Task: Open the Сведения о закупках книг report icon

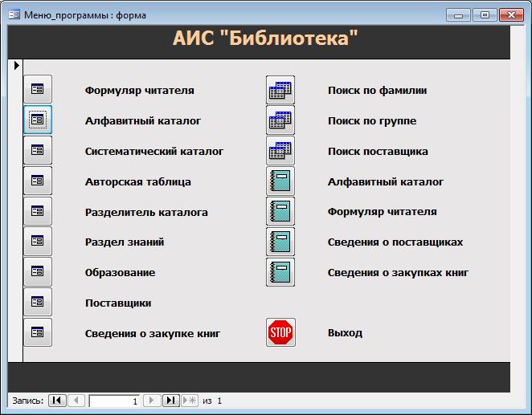Action: 280,271
